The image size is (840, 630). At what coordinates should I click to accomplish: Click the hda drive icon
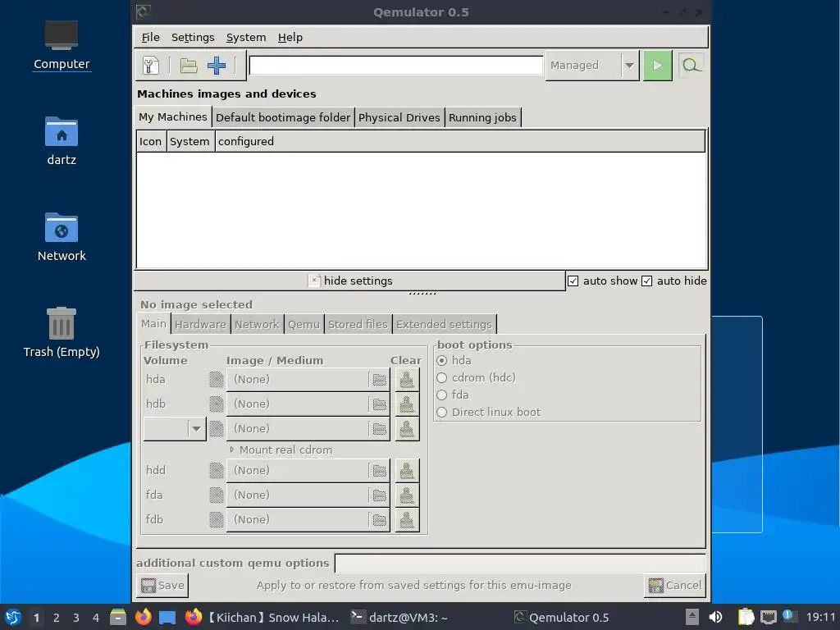click(217, 379)
